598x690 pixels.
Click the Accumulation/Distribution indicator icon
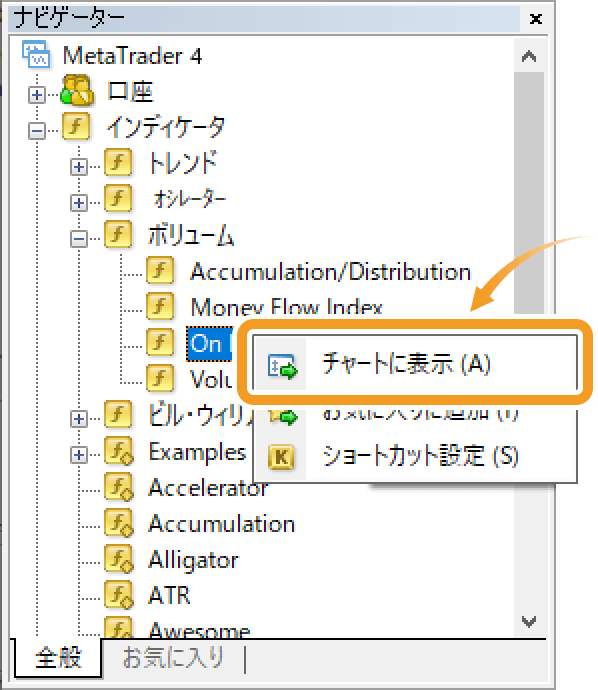click(160, 271)
